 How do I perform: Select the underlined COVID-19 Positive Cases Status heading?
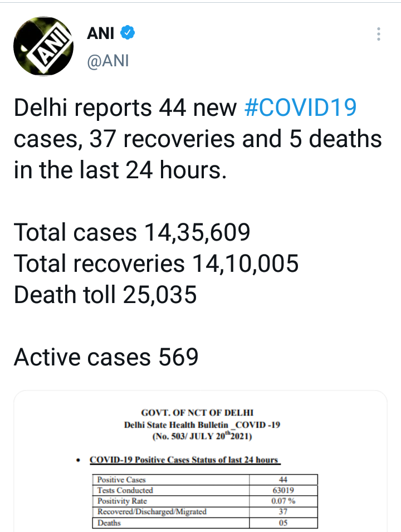pos(184,460)
